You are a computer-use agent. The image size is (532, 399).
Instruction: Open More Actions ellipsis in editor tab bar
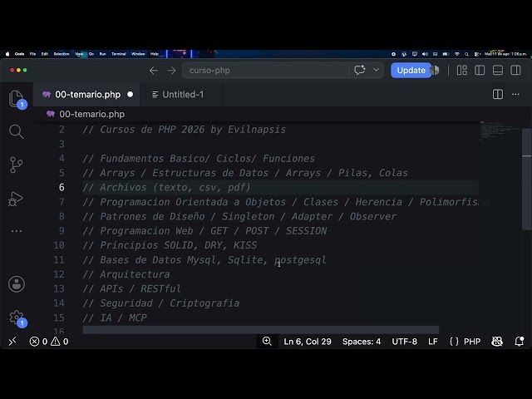(x=515, y=94)
